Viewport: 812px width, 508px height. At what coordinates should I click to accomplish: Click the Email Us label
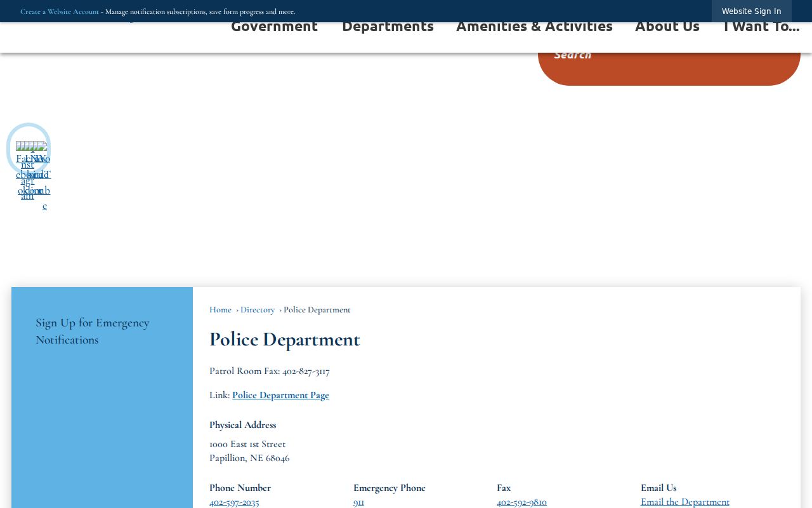(x=658, y=488)
